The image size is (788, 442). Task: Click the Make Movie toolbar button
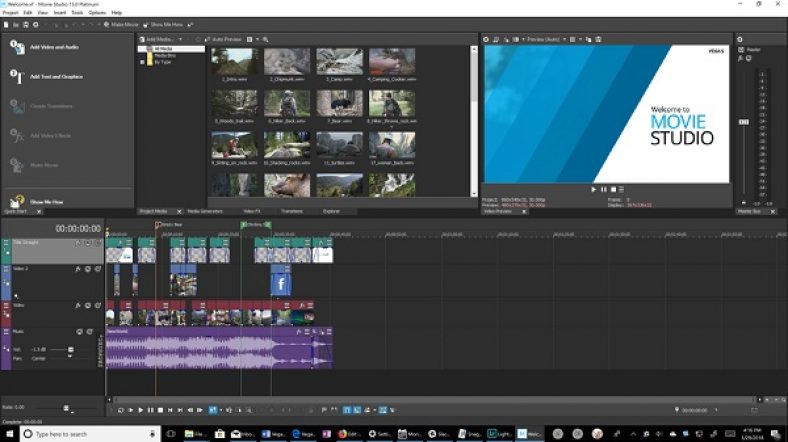(121, 22)
